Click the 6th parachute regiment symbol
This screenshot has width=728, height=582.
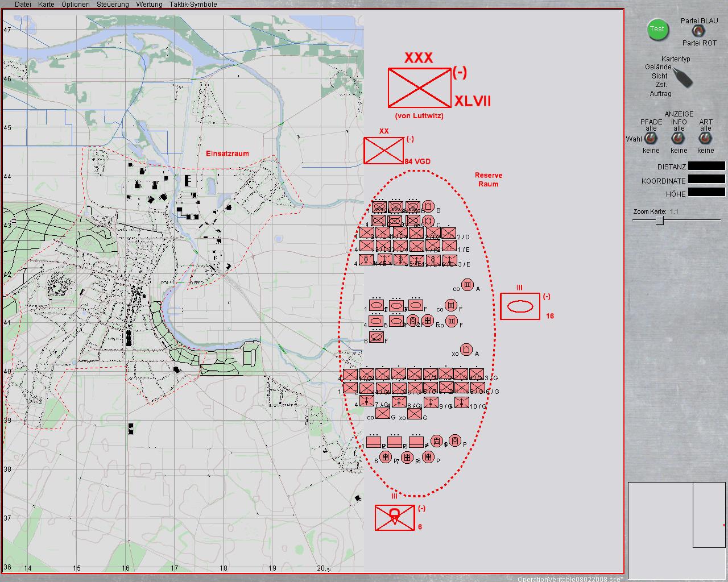click(x=394, y=517)
